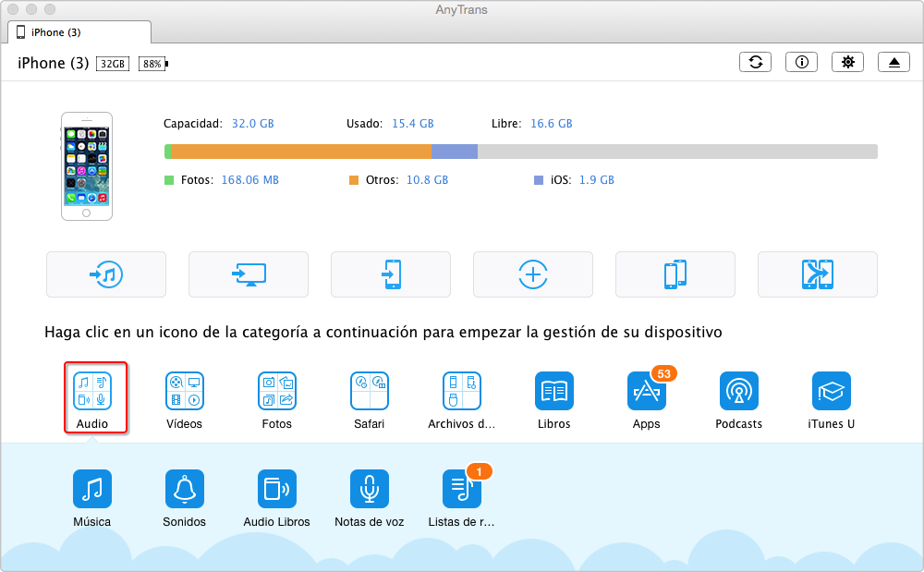Open the Vídeos category
The width and height of the screenshot is (924, 572).
pos(185,391)
